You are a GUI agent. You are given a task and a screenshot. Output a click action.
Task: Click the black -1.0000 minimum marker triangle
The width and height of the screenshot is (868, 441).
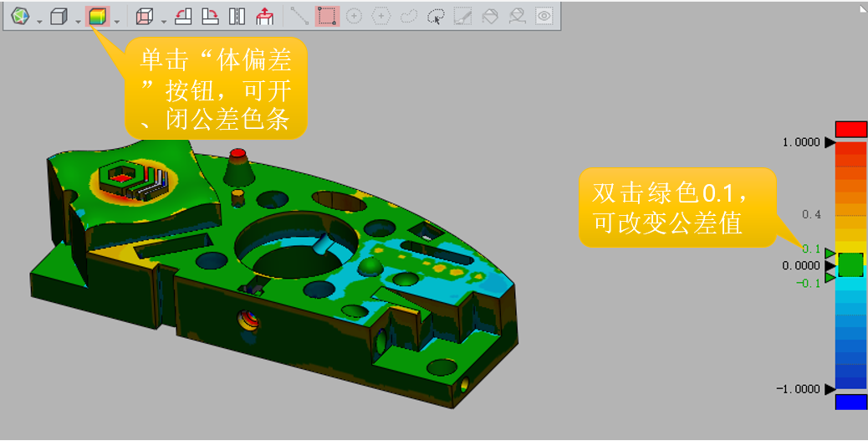coord(830,389)
